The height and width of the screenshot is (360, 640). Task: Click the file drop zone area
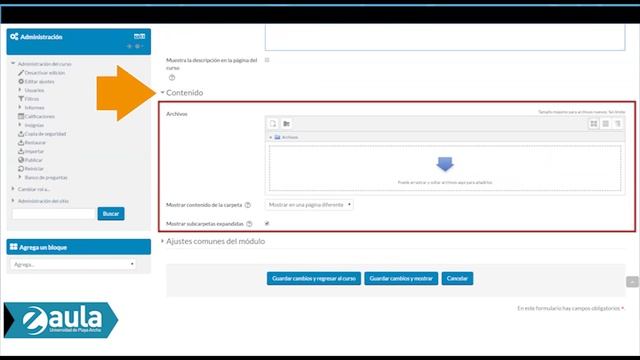point(445,168)
